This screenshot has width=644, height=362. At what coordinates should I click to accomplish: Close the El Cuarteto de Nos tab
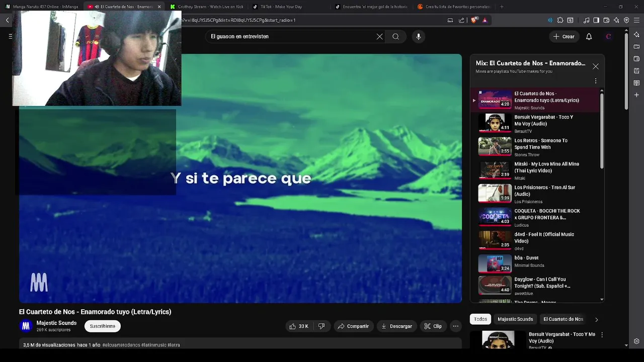(159, 7)
